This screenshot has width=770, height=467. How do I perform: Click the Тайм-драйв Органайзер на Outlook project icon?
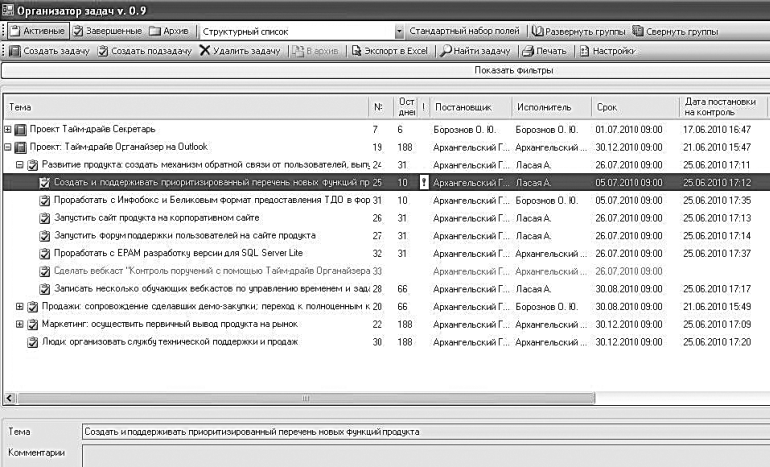(20, 147)
